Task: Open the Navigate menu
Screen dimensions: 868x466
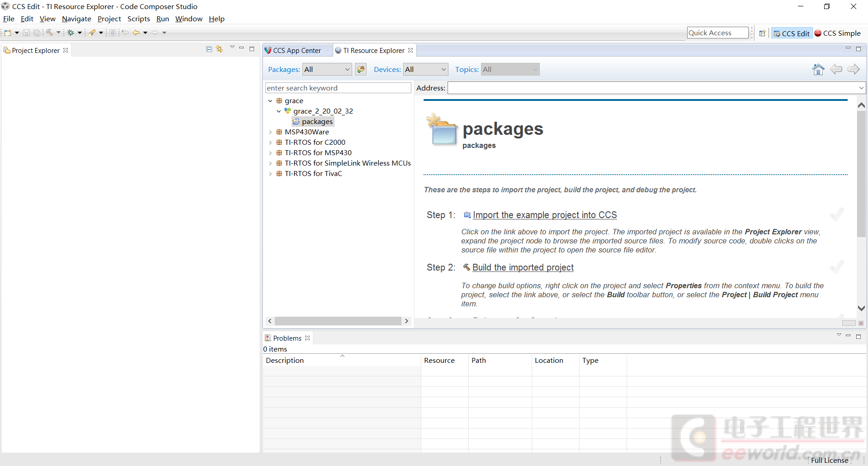Action: pyautogui.click(x=76, y=19)
